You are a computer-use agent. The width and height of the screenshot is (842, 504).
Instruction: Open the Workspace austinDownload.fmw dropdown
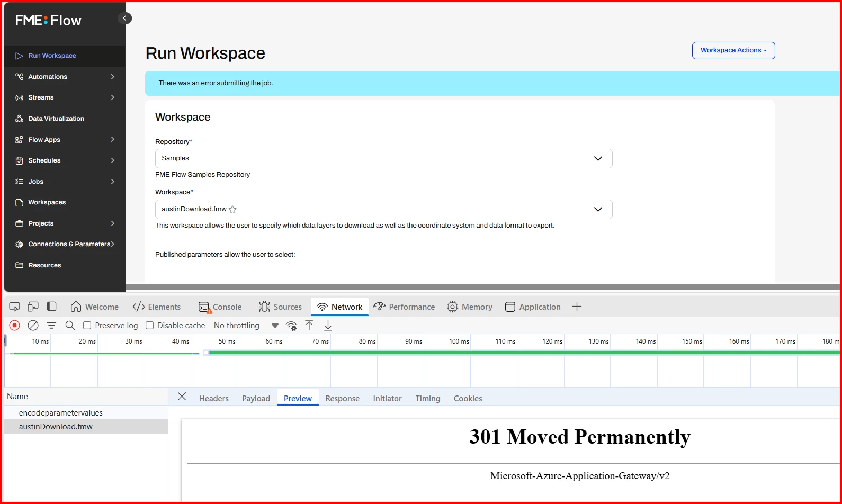coord(383,209)
